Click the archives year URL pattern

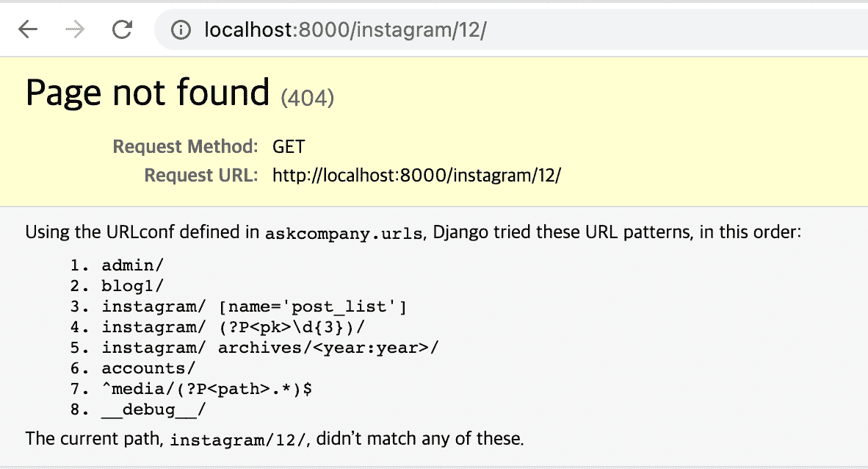270,347
